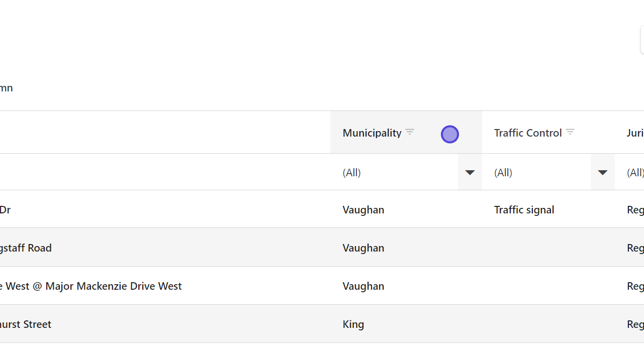Viewport: 644px width, 351px height.
Task: Click Vaughan in the Major Mackenzie Drive row
Action: coord(363,286)
